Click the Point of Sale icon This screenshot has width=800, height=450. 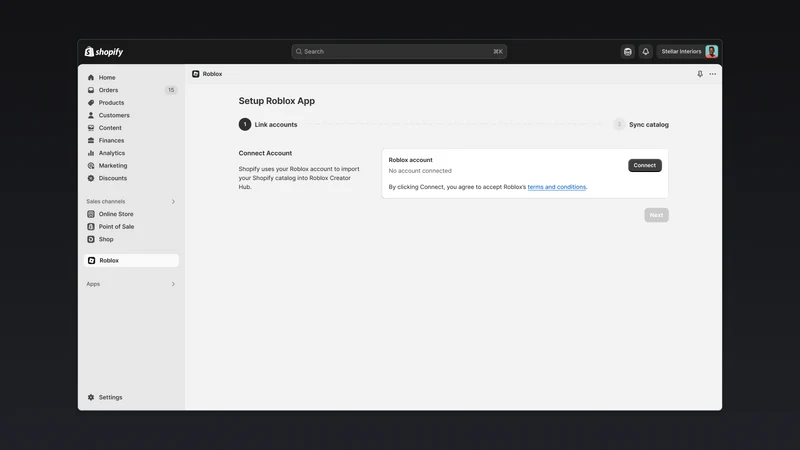click(x=91, y=227)
